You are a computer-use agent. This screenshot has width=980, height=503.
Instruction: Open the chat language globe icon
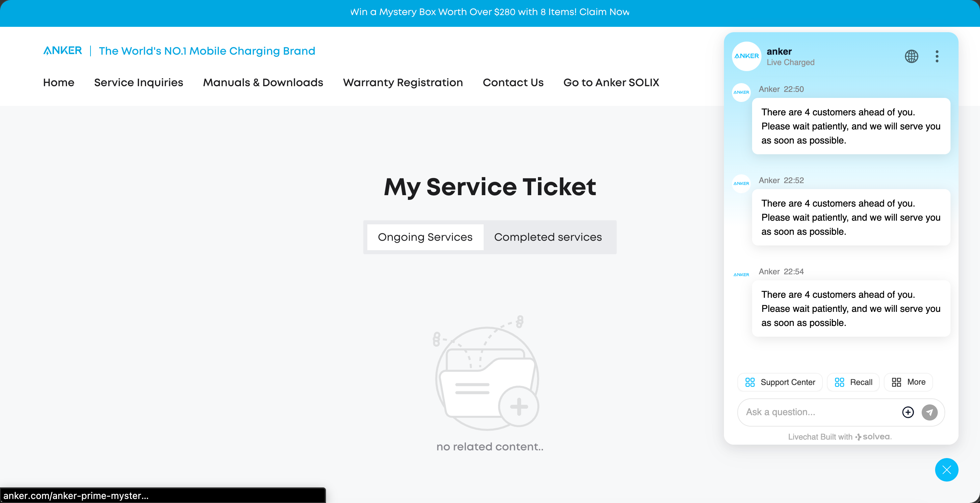click(911, 56)
